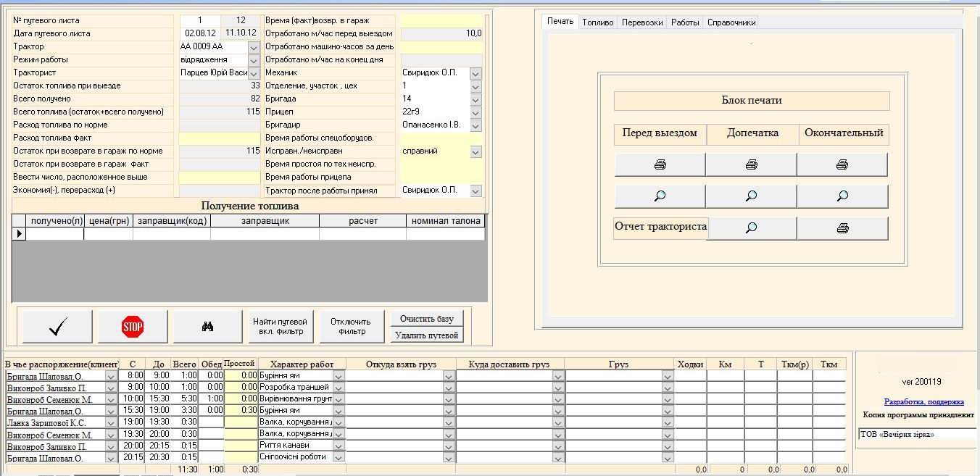
Task: Click the 'Отработано м/час перед выездом' value 10,0
Action: [x=441, y=33]
